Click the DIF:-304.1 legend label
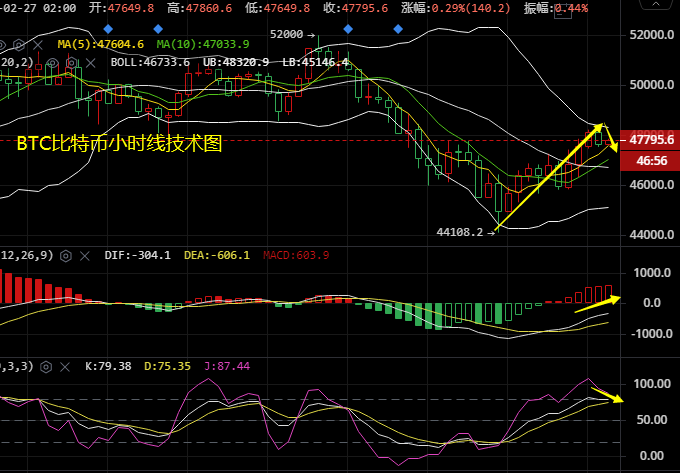680x473 pixels. 137,255
